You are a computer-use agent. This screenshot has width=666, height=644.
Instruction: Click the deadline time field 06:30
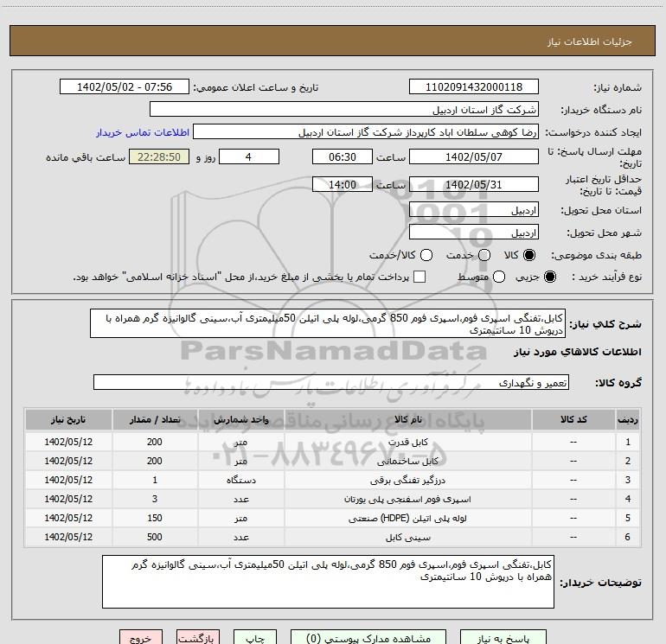click(343, 157)
